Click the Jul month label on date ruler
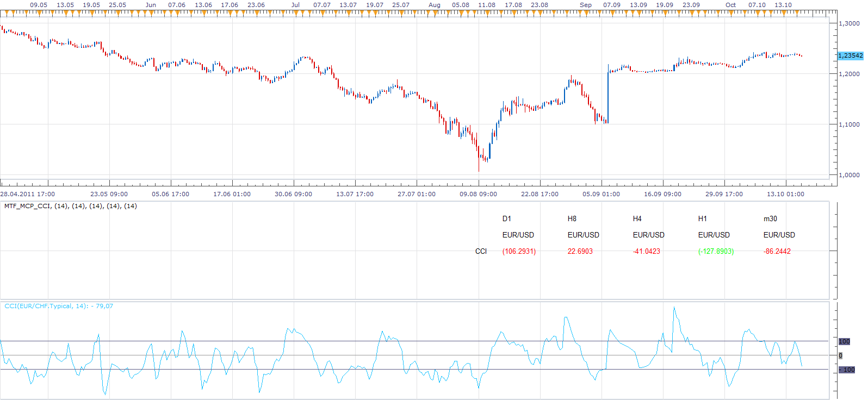The width and height of the screenshot is (868, 400). pos(295,5)
